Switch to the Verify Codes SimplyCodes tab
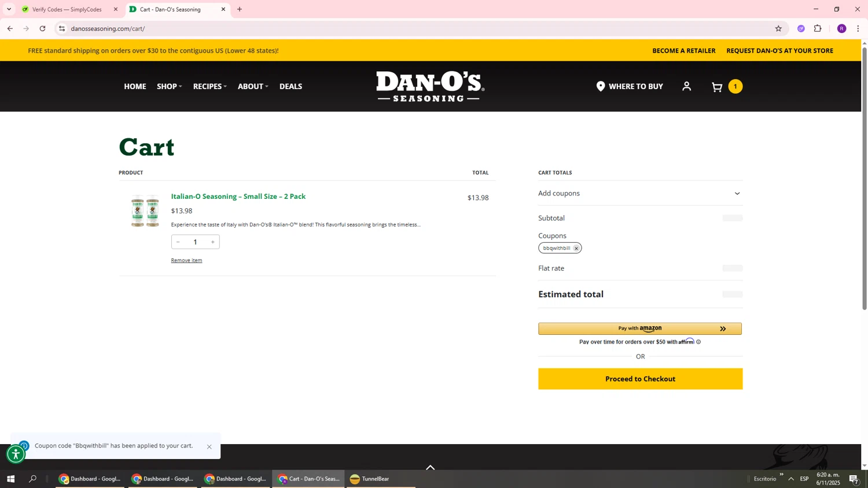The image size is (868, 488). (x=68, y=9)
